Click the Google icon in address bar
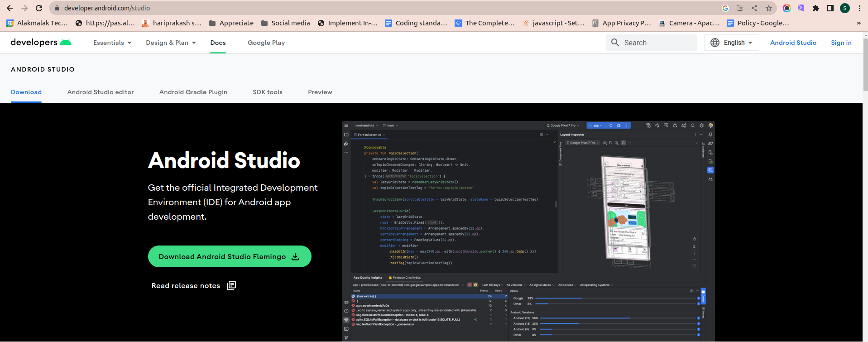The width and height of the screenshot is (868, 342). tap(725, 8)
